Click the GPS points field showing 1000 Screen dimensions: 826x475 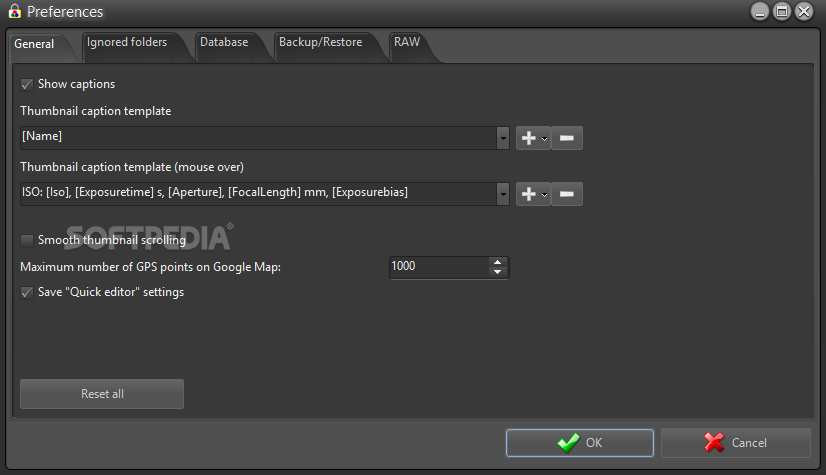(x=439, y=267)
